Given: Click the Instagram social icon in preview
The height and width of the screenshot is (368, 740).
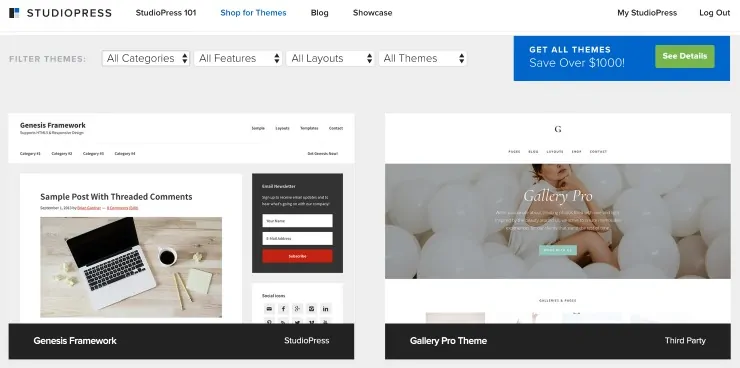Looking at the screenshot, I should coord(311,309).
